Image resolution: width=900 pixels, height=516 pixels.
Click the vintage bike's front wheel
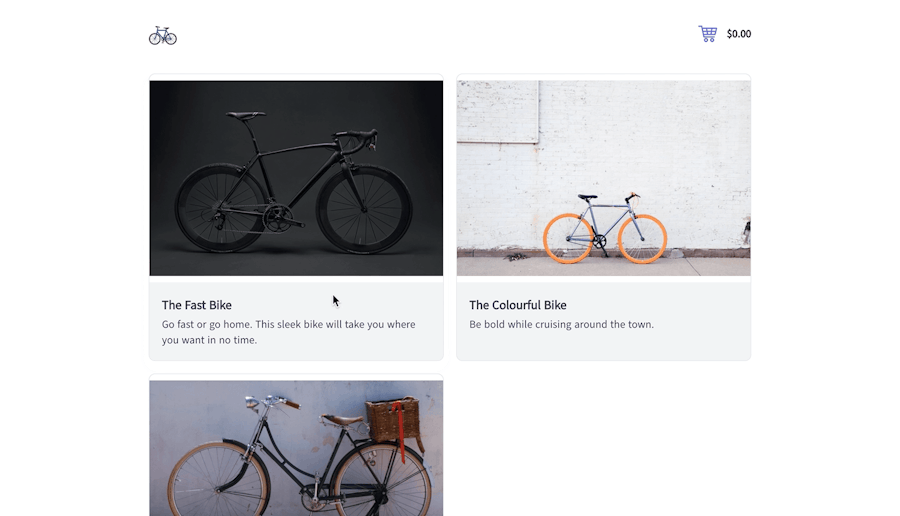tap(218, 482)
